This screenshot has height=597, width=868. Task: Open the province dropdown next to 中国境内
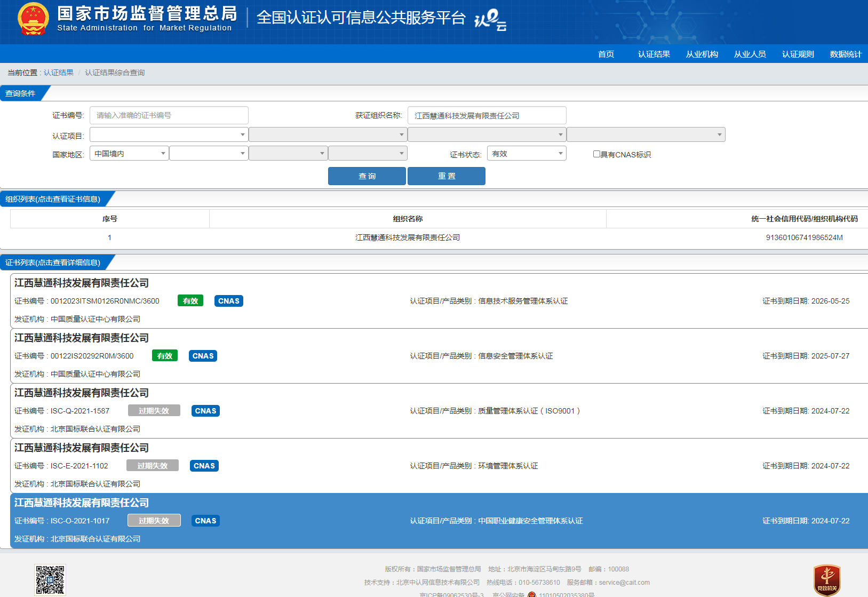coord(209,154)
